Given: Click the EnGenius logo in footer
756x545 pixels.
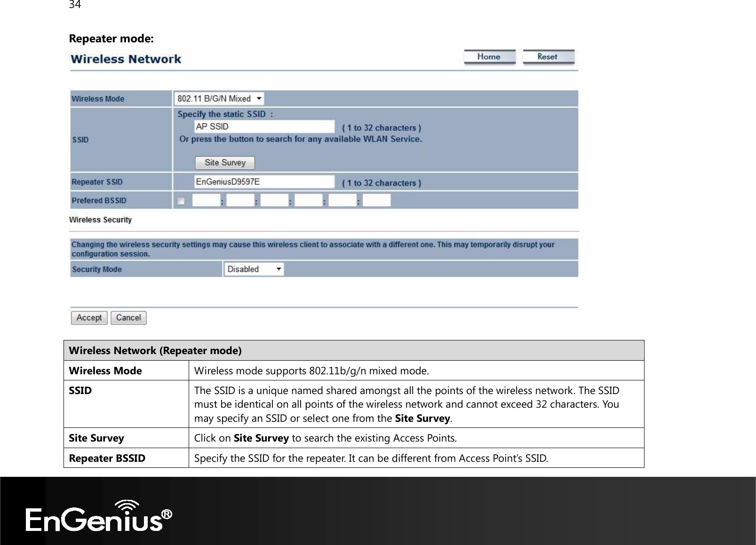Looking at the screenshot, I should tap(99, 516).
